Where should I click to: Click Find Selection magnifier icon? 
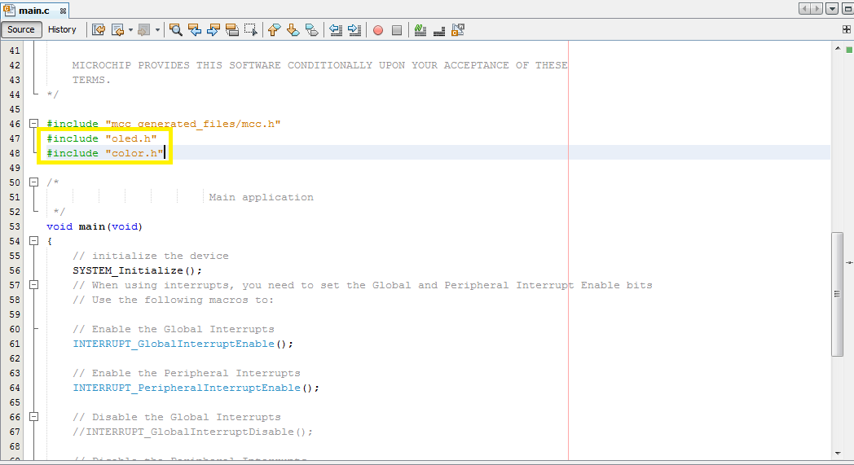click(x=176, y=30)
